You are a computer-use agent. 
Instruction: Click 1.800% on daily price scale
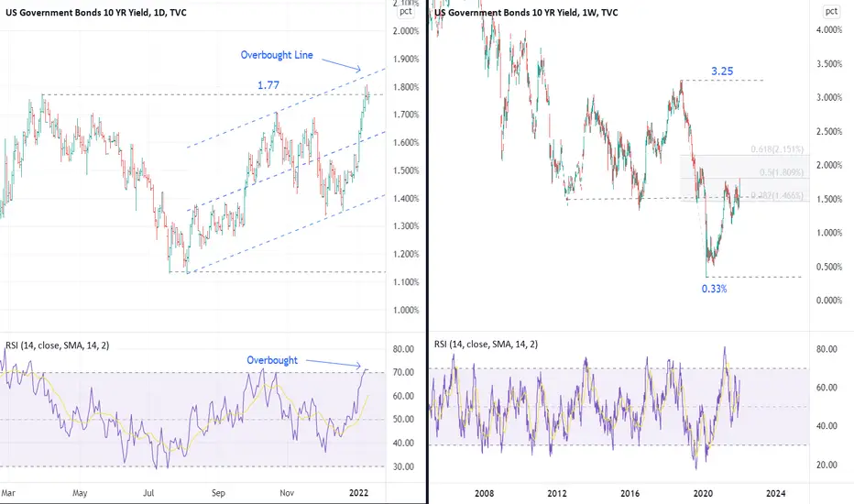(x=406, y=87)
